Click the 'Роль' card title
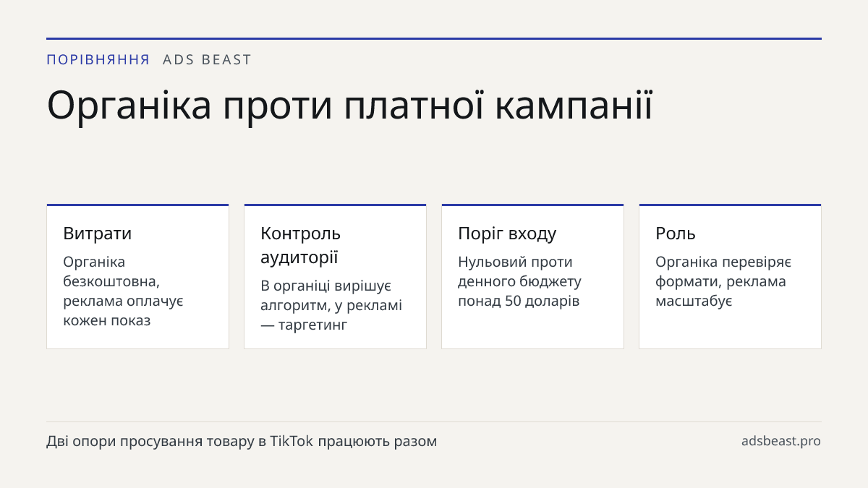This screenshot has height=488, width=868. point(676,234)
